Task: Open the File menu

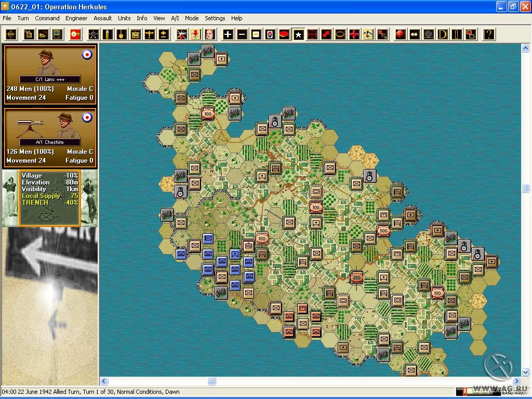Action: (x=7, y=18)
